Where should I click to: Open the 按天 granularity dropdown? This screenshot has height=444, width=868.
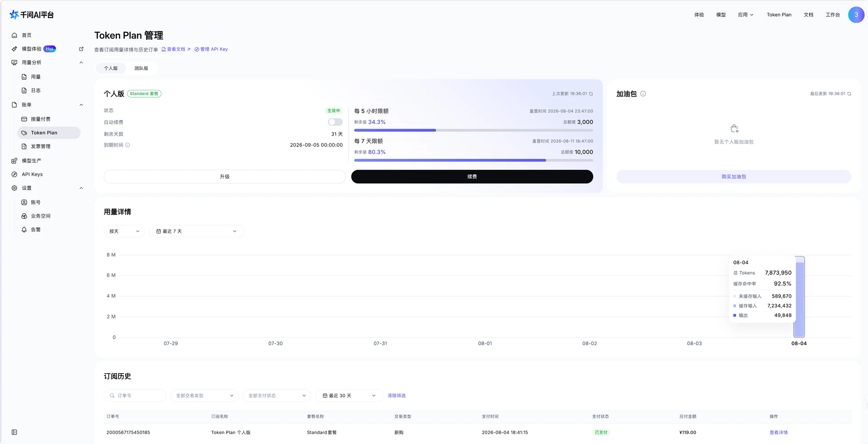point(124,231)
